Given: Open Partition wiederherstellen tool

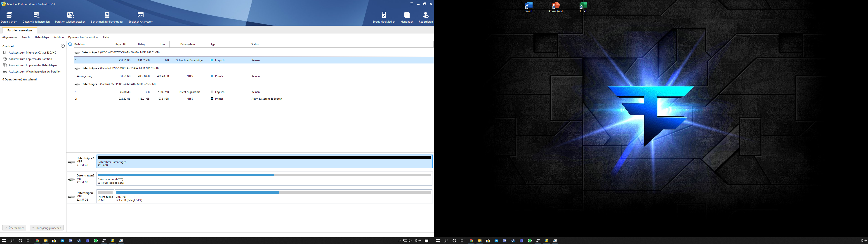Looking at the screenshot, I should (70, 17).
